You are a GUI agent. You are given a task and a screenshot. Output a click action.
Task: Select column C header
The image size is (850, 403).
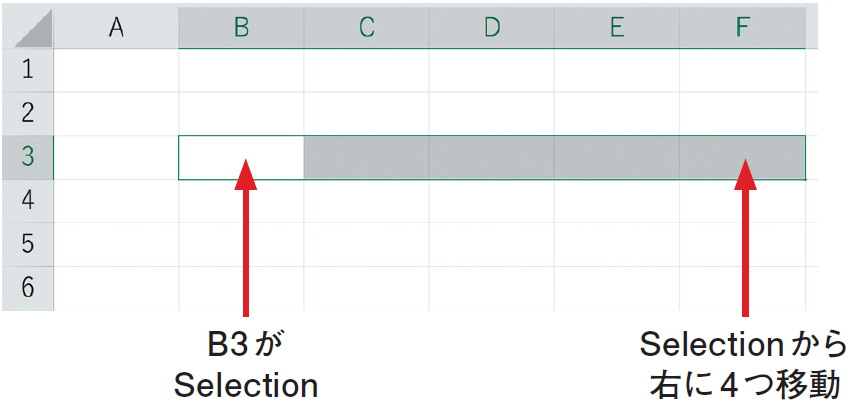coord(366,28)
